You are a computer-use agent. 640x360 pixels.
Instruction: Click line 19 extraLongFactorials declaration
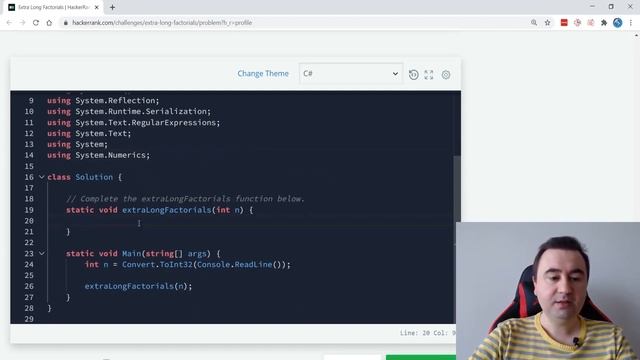160,210
